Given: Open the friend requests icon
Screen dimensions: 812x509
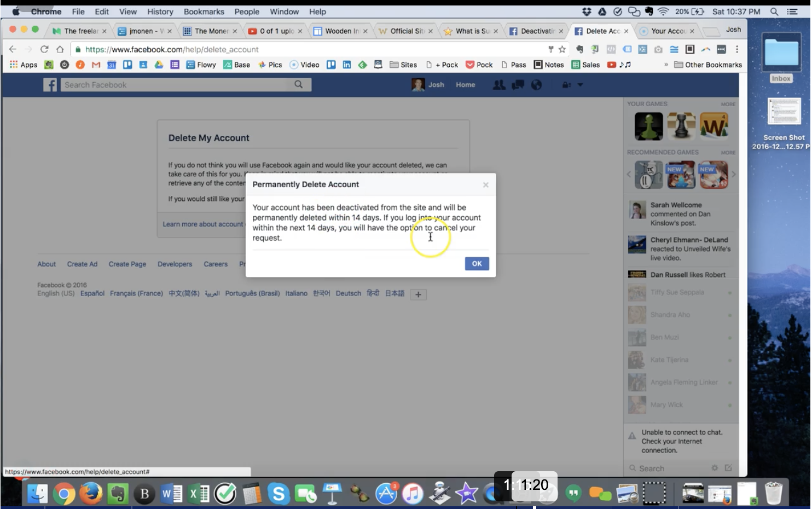Looking at the screenshot, I should [499, 85].
